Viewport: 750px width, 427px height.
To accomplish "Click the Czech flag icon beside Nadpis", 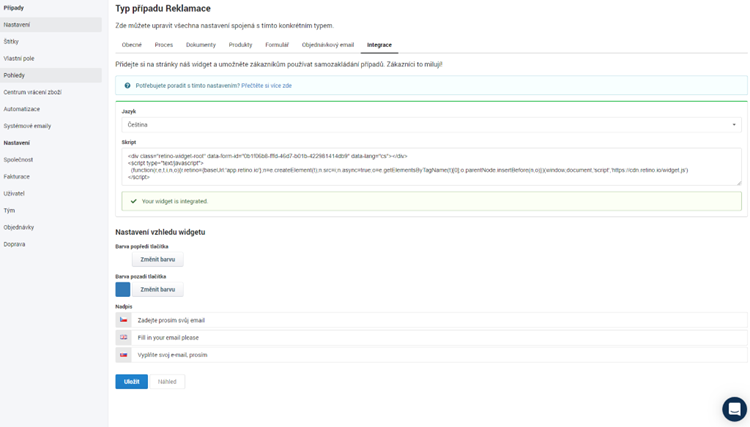I will coord(123,320).
